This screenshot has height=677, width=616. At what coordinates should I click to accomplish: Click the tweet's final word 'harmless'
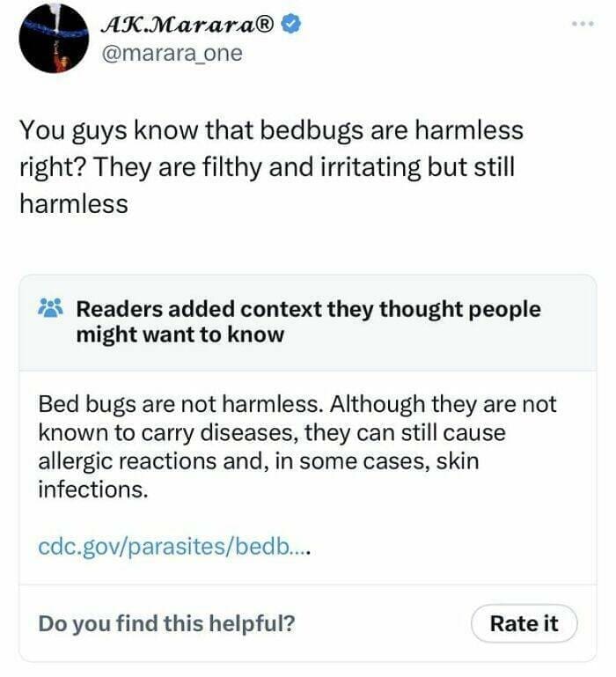pos(74,203)
